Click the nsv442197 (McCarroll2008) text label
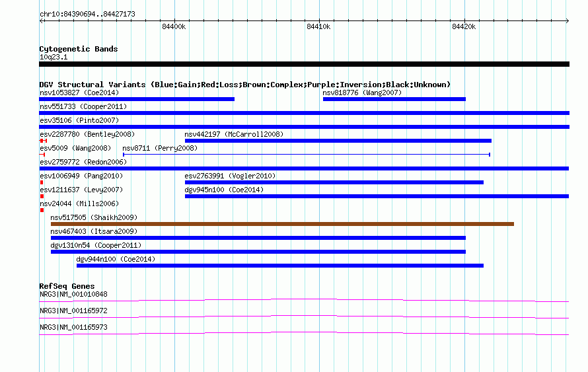Viewport: 588px width, 372px height. pos(234,134)
